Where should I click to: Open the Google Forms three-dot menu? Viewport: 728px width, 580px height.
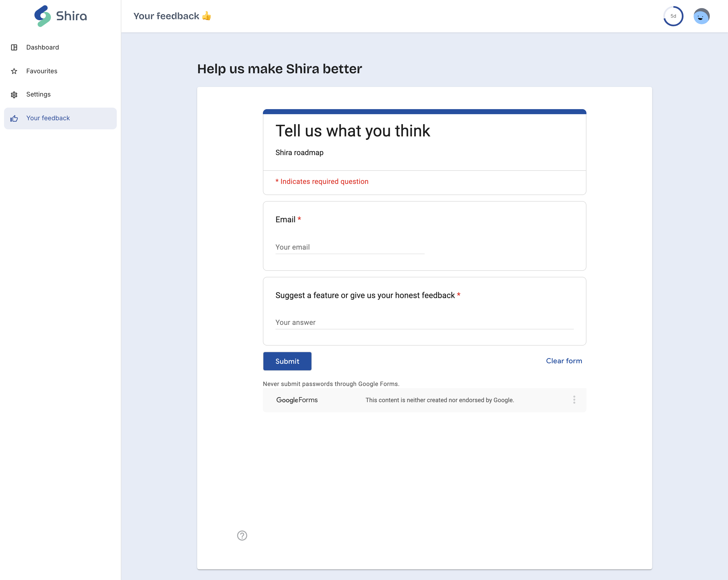(574, 400)
